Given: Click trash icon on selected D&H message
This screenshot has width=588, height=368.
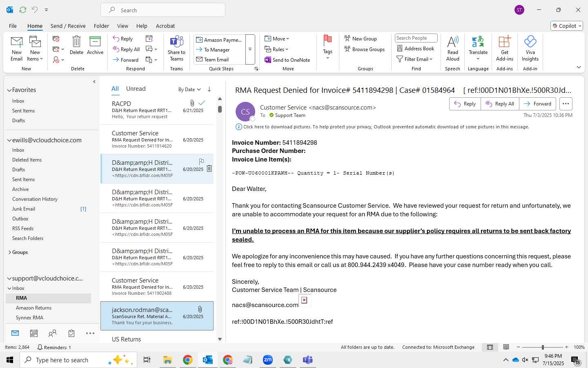Looking at the screenshot, I should coord(209,168).
